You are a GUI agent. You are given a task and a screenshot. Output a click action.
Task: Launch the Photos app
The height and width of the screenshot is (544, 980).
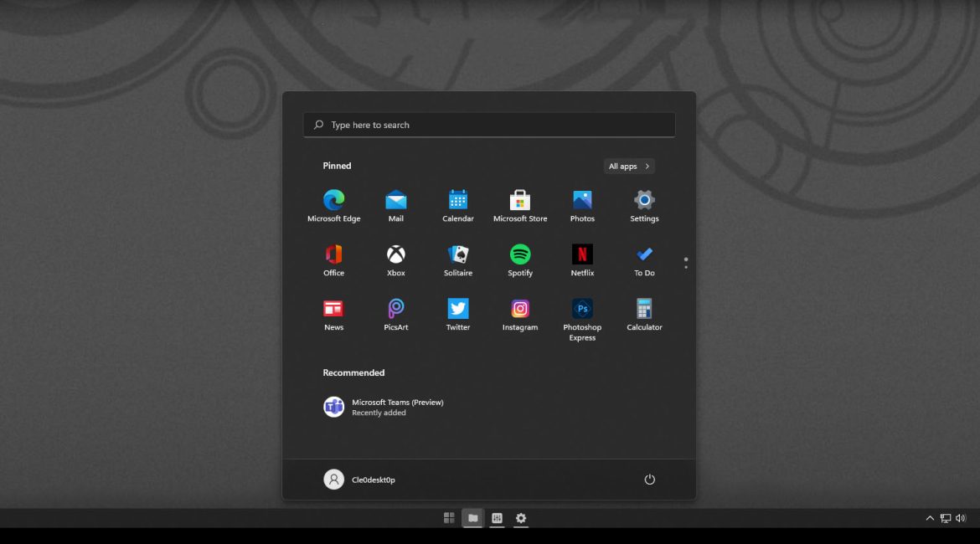click(582, 201)
